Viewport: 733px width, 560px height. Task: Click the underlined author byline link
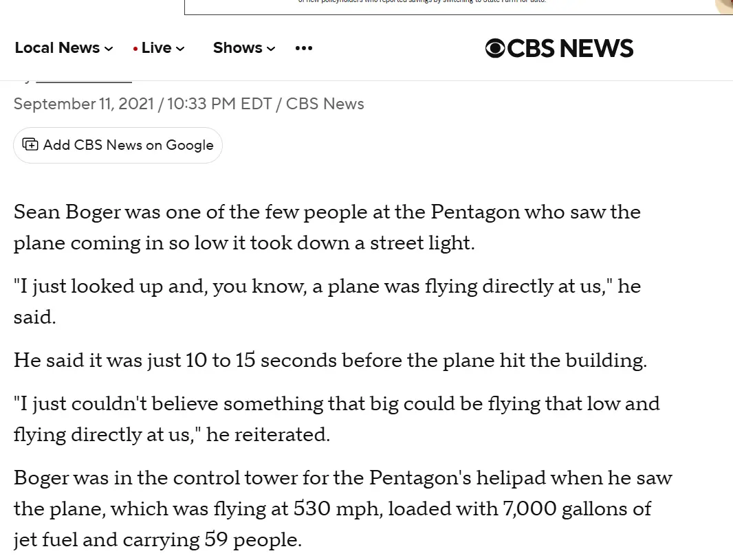[x=83, y=81]
